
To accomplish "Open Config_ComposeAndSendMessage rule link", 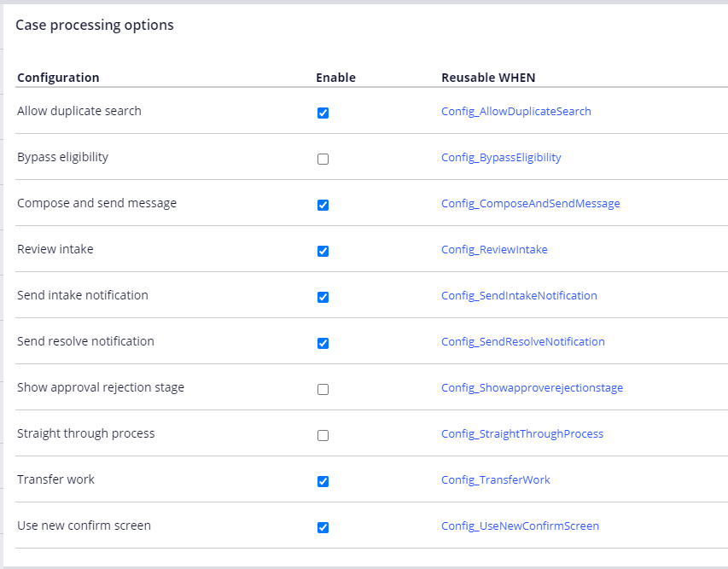I will 530,203.
